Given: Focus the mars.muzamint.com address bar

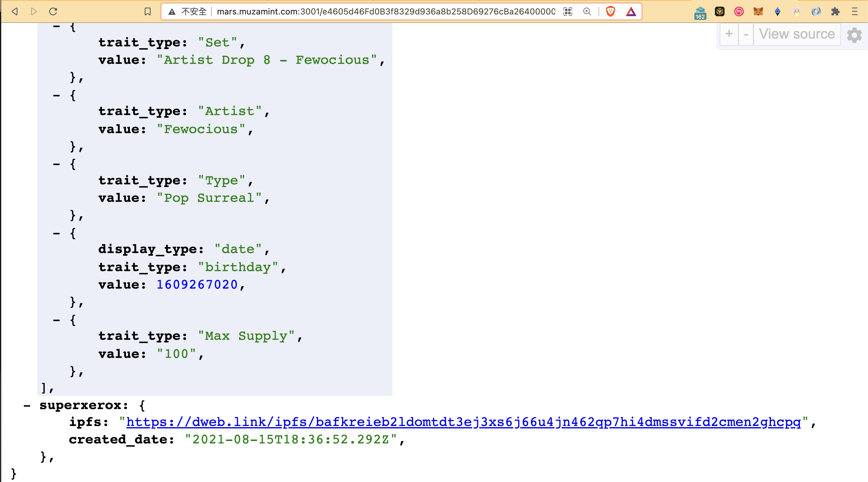Looking at the screenshot, I should pos(385,12).
